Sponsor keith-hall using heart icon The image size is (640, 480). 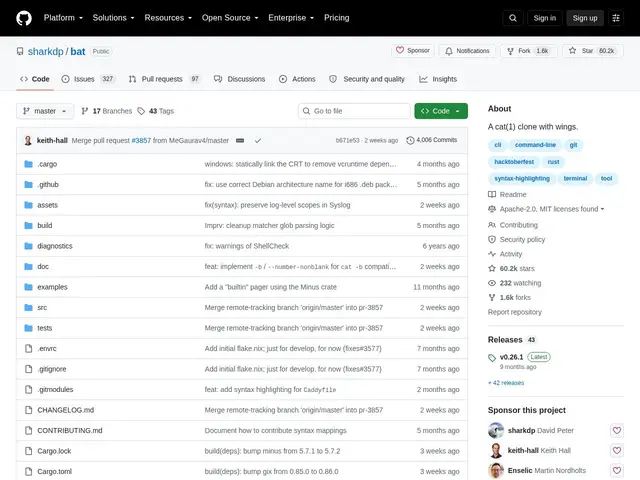tap(617, 450)
